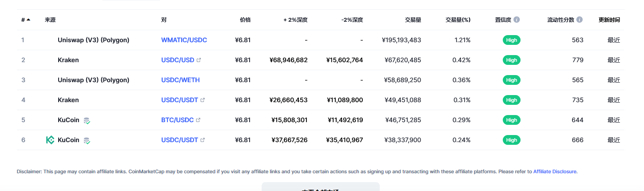This screenshot has height=191, width=644.
Task: Click the external link icon next to BTC/USDC
Action: coord(198,120)
